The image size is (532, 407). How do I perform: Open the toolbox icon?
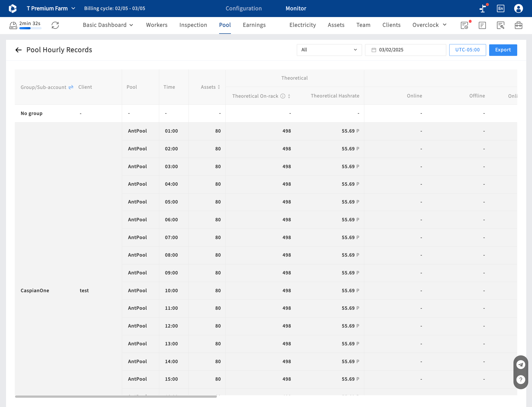point(518,25)
